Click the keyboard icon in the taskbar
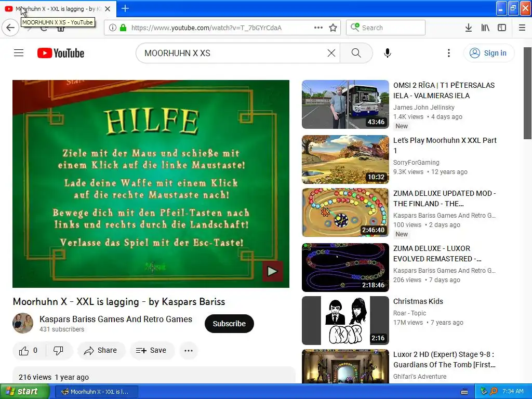The image size is (532, 399). pos(464,392)
